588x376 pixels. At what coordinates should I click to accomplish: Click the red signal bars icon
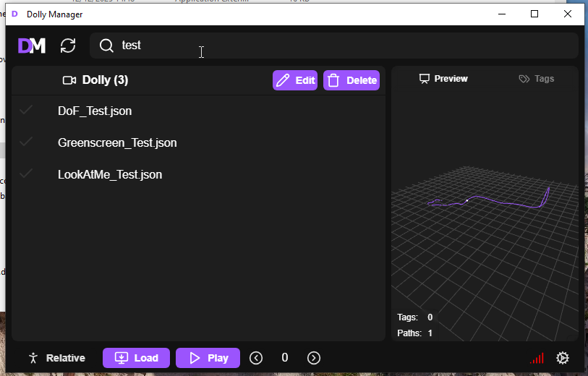pos(537,358)
